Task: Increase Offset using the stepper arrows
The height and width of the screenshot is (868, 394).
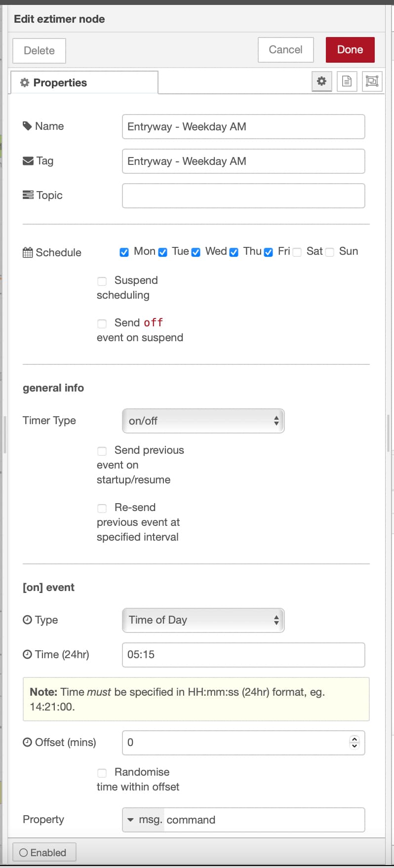Action: coord(354,740)
